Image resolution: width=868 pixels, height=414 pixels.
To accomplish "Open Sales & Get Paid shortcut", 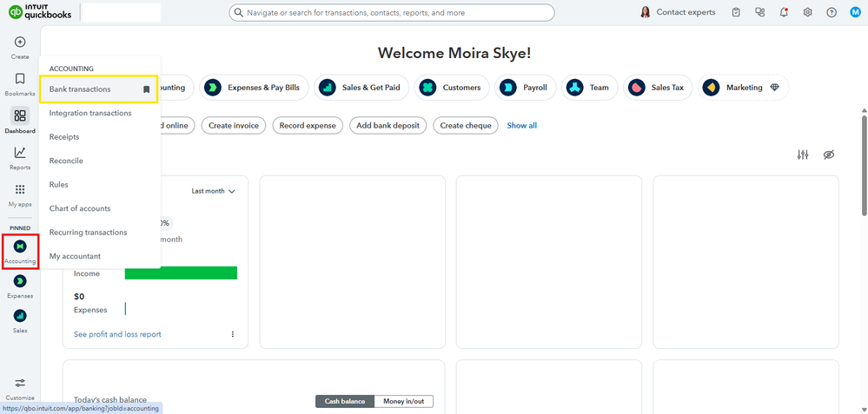I will click(361, 88).
